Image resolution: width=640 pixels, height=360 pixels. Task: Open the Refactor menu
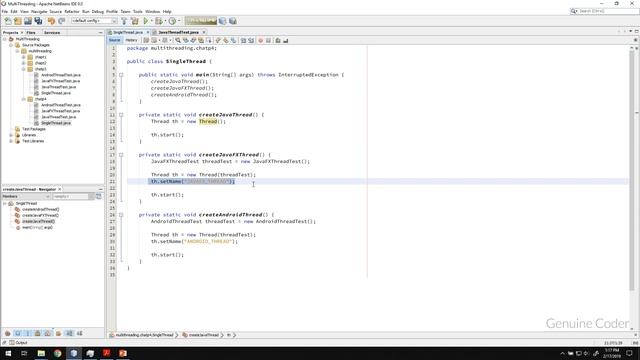[x=72, y=11]
